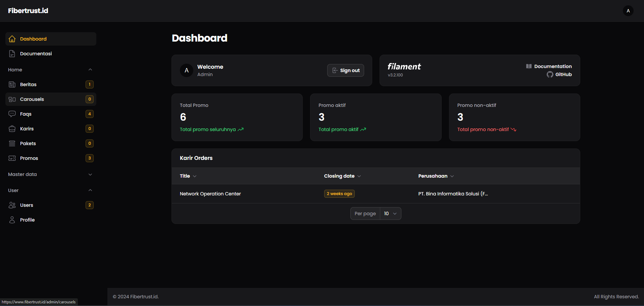Image resolution: width=644 pixels, height=306 pixels.
Task: Open the Users list
Action: 51,205
